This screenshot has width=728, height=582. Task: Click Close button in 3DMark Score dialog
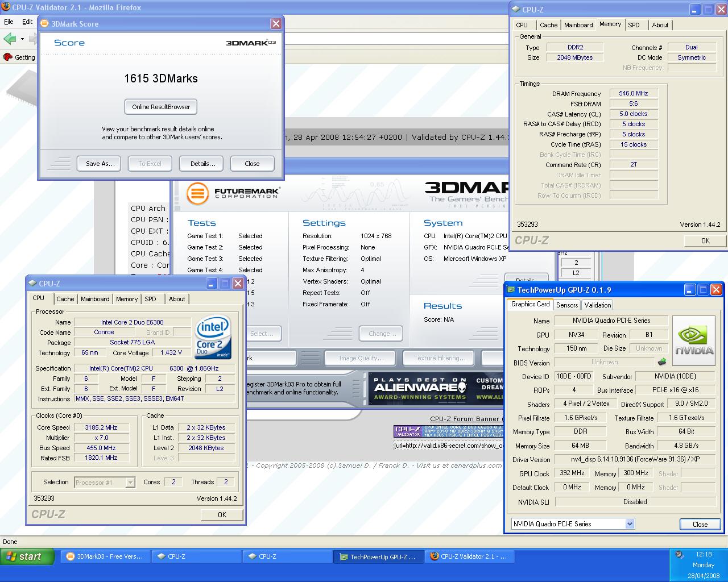coord(252,164)
